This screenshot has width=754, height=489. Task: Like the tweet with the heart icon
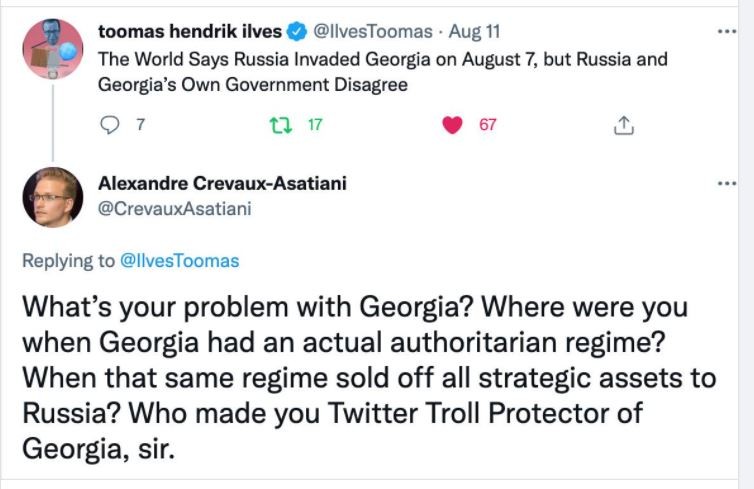pos(453,125)
